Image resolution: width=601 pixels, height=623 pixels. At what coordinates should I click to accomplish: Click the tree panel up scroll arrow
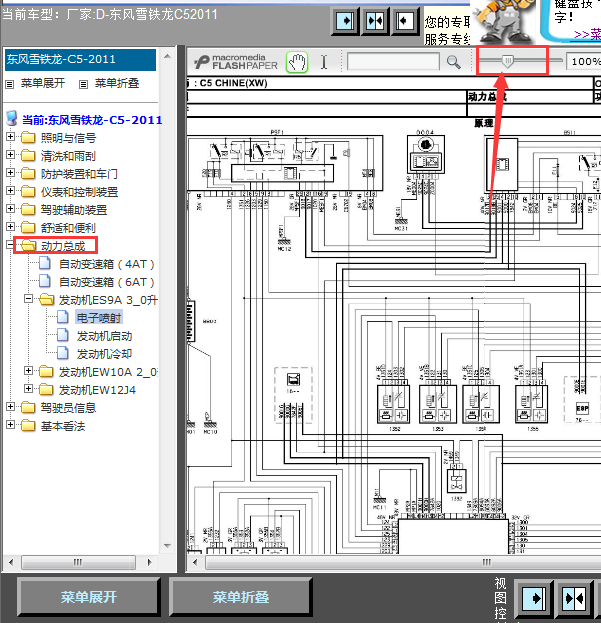click(167, 56)
